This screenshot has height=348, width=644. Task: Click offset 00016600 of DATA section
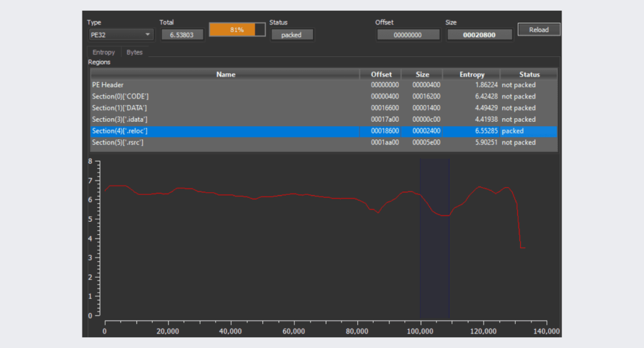point(385,108)
